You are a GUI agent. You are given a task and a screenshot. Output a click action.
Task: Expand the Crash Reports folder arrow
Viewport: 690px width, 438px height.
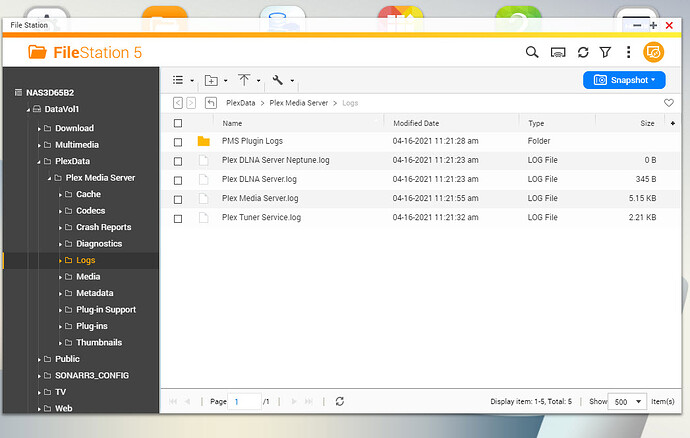[x=60, y=228]
